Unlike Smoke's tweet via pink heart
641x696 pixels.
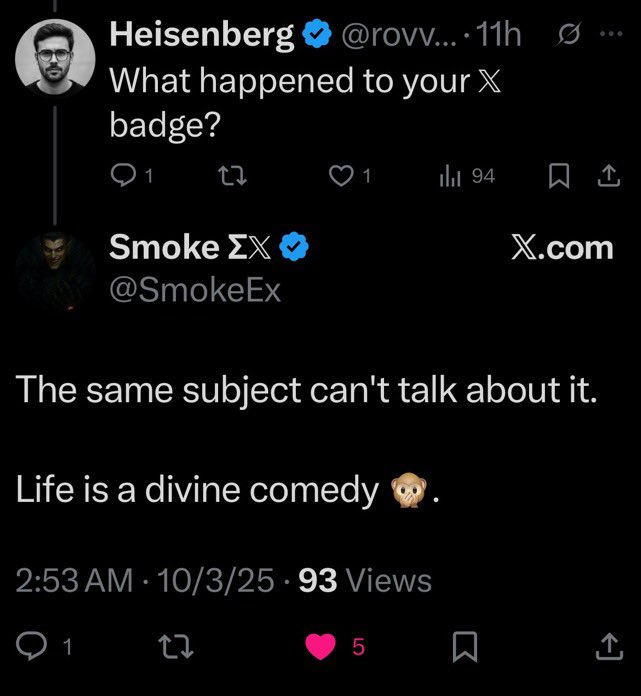tap(320, 648)
